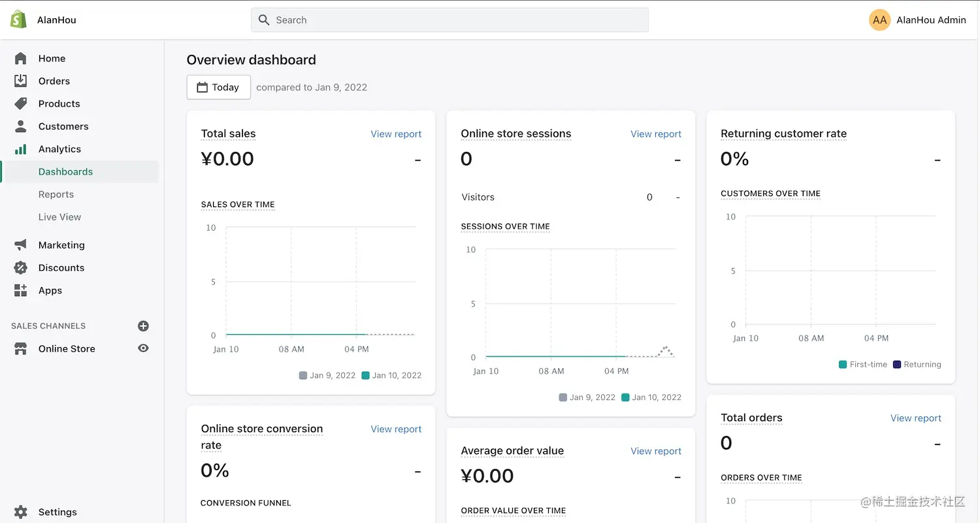Toggle Online Store visibility eye icon

[x=143, y=348]
